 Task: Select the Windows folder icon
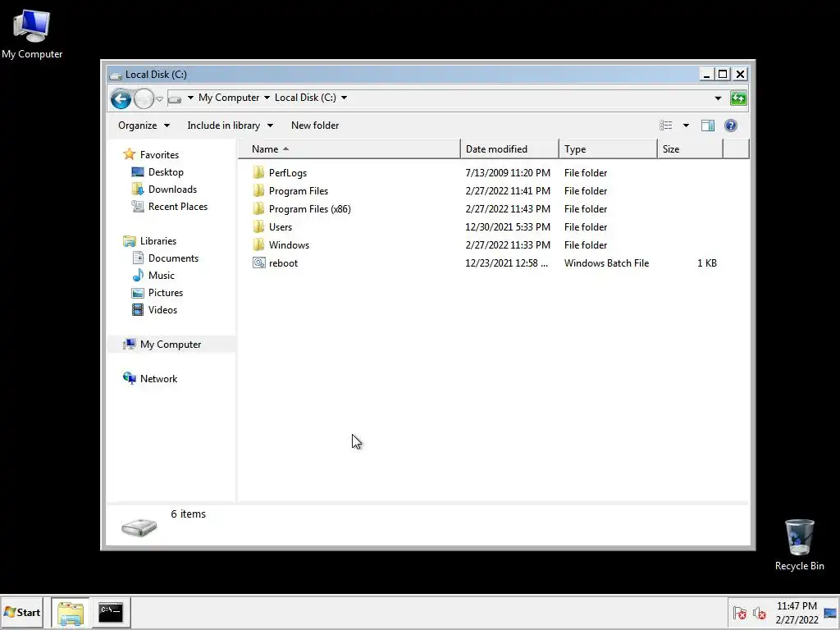tap(258, 244)
